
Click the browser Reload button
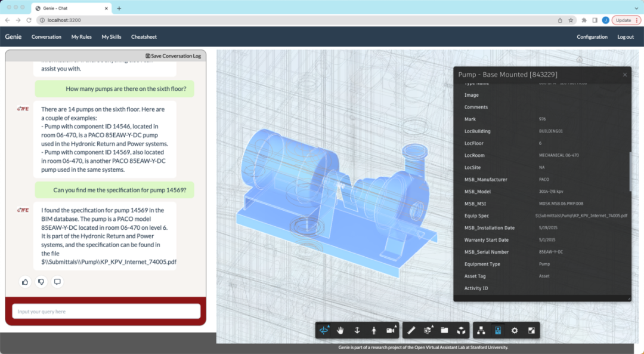pyautogui.click(x=29, y=20)
